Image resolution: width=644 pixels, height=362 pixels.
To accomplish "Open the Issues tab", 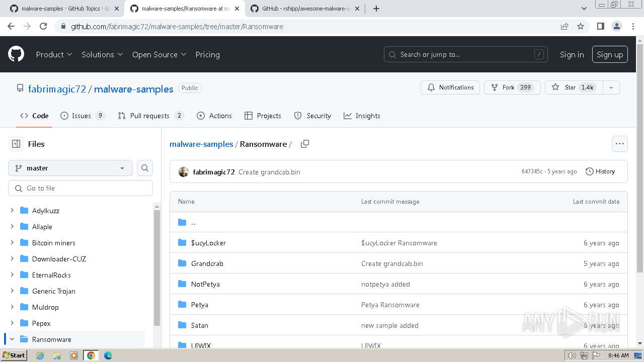I will (x=83, y=116).
